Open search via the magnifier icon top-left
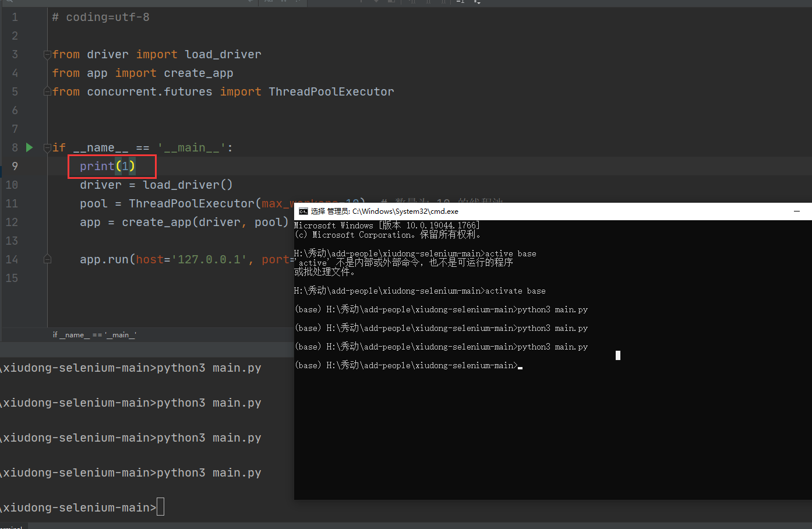Image resolution: width=812 pixels, height=529 pixels. (9, 2)
